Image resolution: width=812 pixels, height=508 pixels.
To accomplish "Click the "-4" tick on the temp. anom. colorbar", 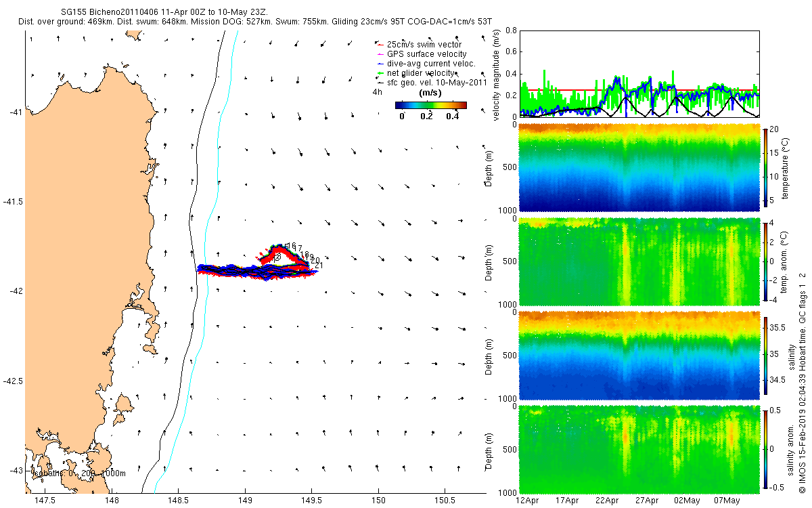I will tap(775, 299).
